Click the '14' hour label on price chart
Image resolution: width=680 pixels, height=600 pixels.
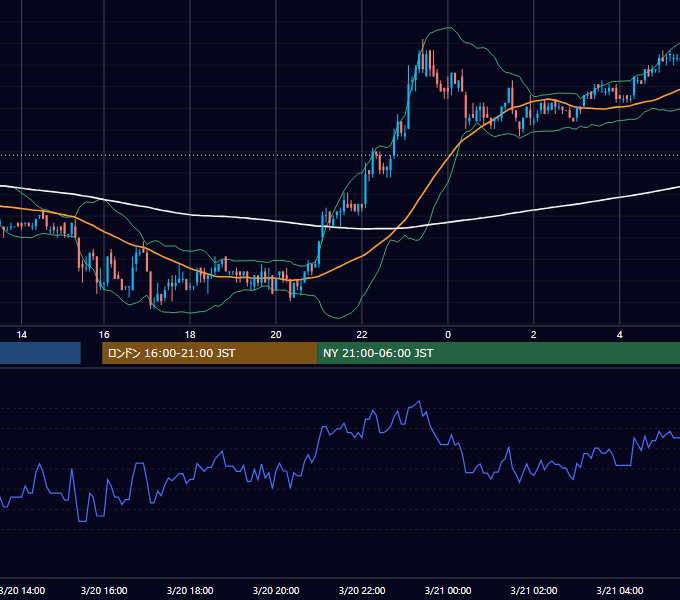(22, 335)
